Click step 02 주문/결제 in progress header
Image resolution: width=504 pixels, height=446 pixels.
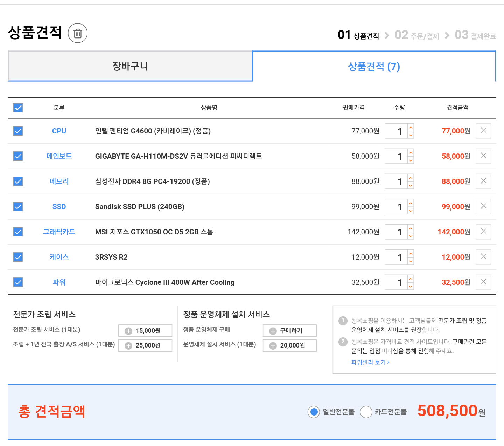(417, 35)
